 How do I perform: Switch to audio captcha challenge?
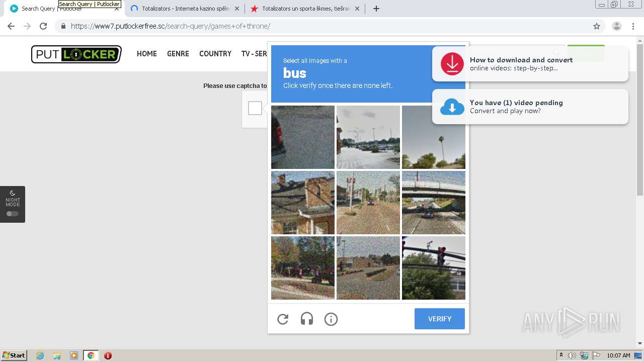pyautogui.click(x=307, y=319)
